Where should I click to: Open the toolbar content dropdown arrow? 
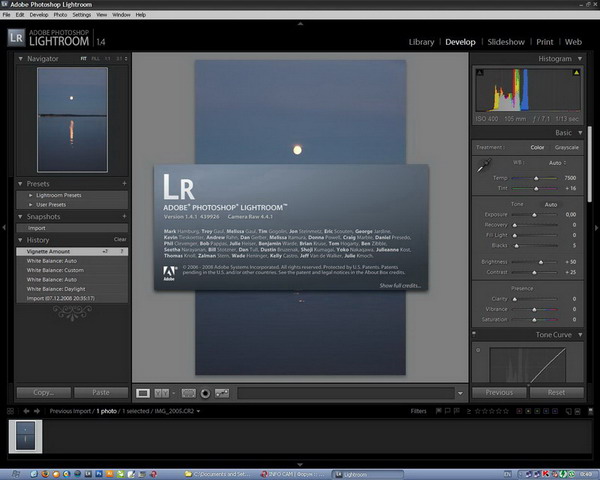click(460, 393)
